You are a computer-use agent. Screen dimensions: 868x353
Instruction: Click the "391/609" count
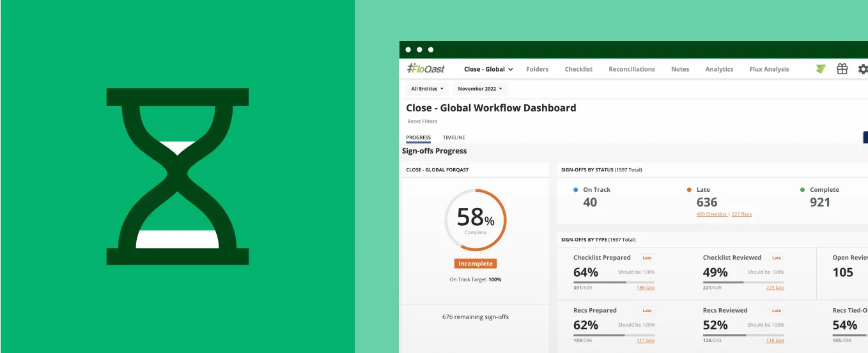(x=583, y=288)
